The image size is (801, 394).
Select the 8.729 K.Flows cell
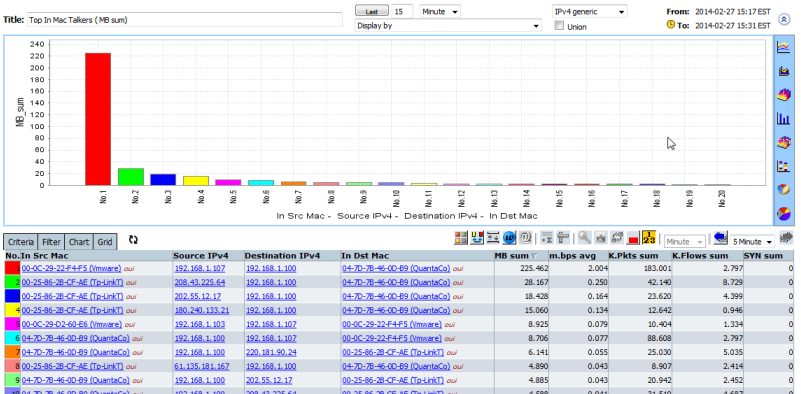(708, 282)
